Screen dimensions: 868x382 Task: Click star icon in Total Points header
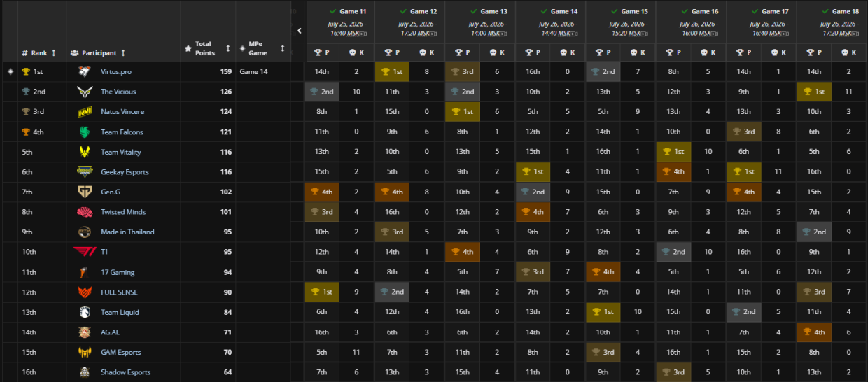tap(188, 48)
